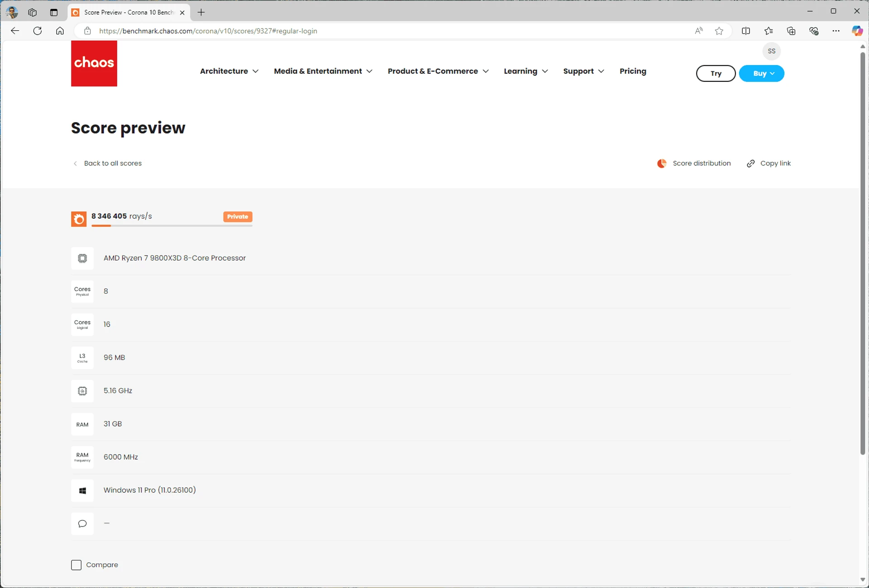Open browser Settings and more menu
Screen dimensions: 869x588
(836, 31)
